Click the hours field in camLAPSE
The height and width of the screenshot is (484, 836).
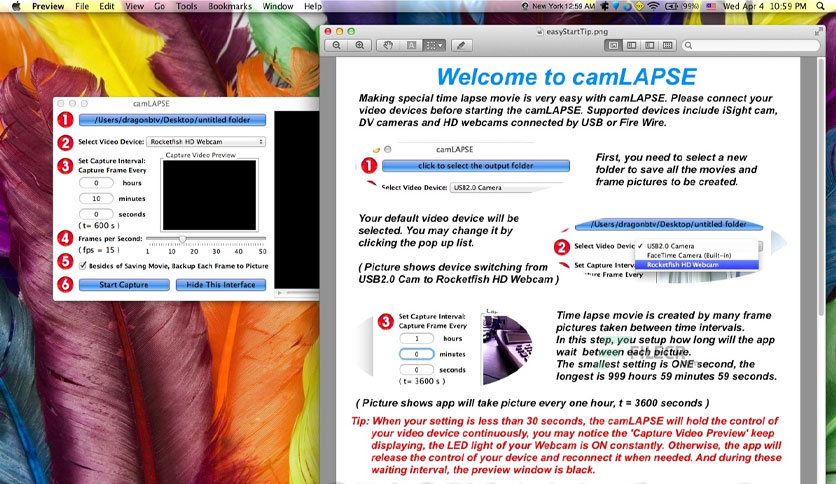coord(96,183)
